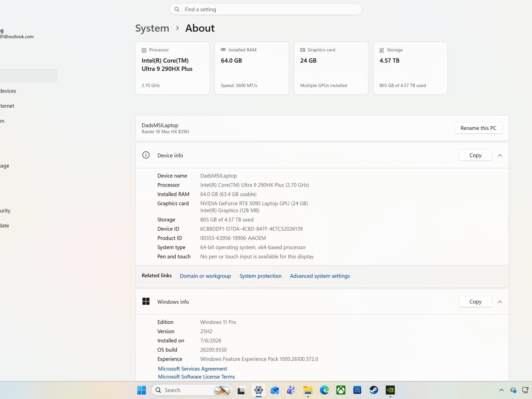Open Outlook from the taskbar

[x=275, y=390]
